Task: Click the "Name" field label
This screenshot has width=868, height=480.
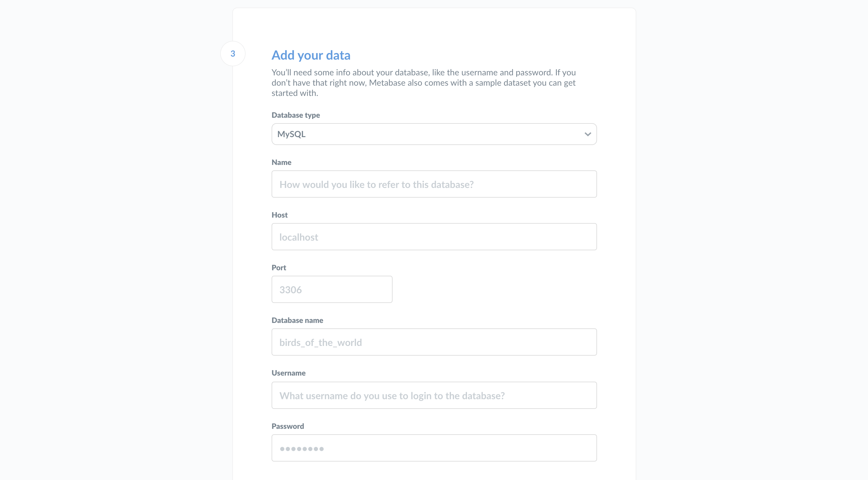Action: 281,162
